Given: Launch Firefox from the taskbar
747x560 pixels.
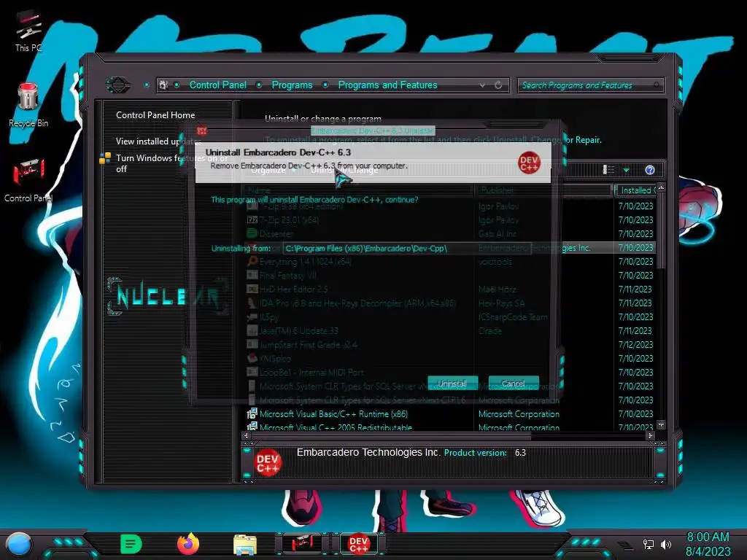Looking at the screenshot, I should tap(188, 544).
